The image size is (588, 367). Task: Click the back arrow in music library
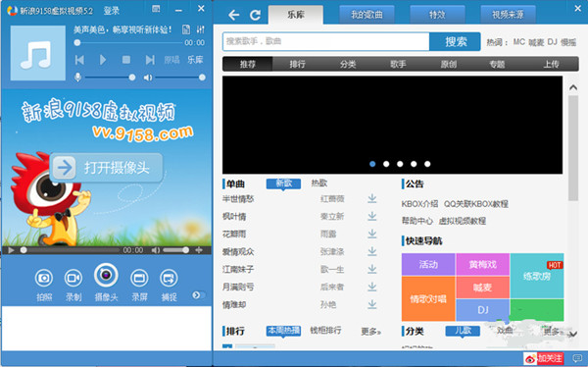tap(233, 15)
